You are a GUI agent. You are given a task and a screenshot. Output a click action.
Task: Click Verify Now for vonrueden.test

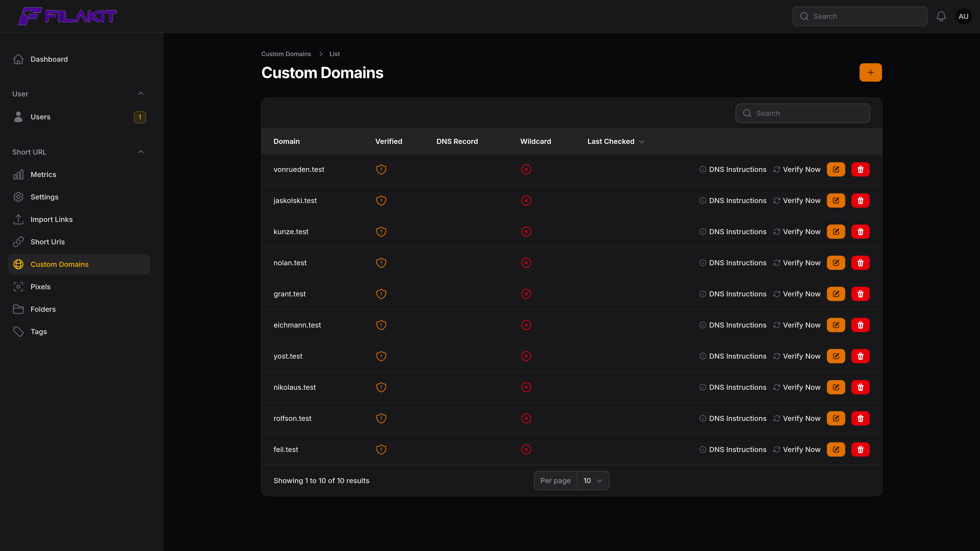(x=797, y=169)
